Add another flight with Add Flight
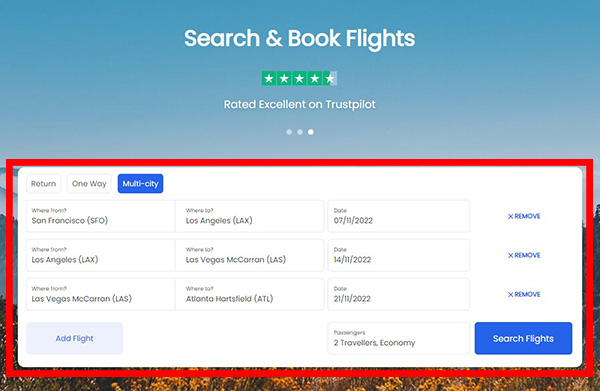 tap(75, 338)
